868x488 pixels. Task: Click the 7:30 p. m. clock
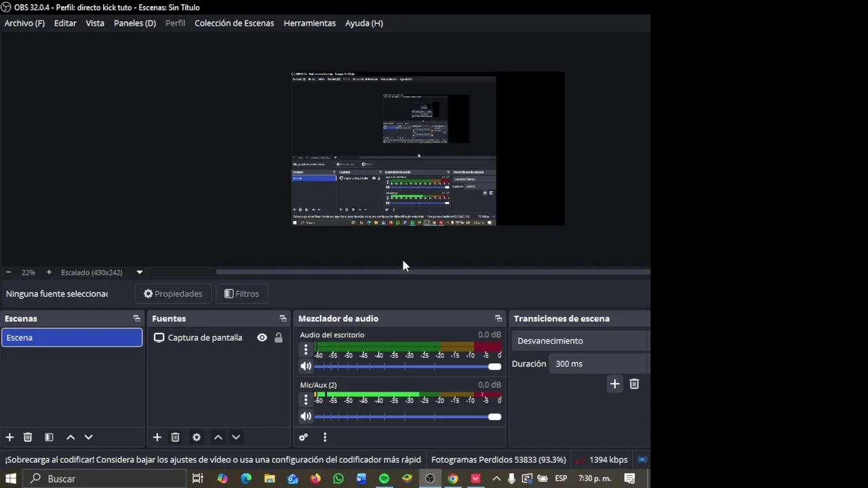click(595, 479)
